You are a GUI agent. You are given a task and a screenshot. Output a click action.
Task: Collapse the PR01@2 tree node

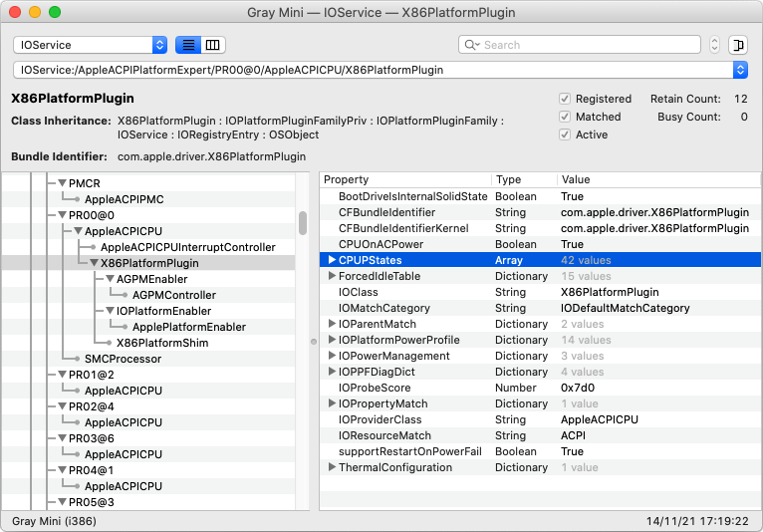point(62,375)
